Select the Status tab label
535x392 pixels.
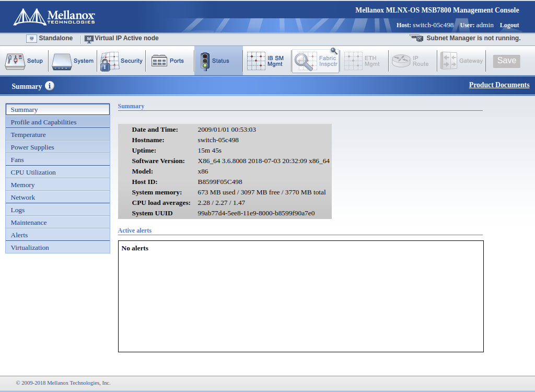220,61
